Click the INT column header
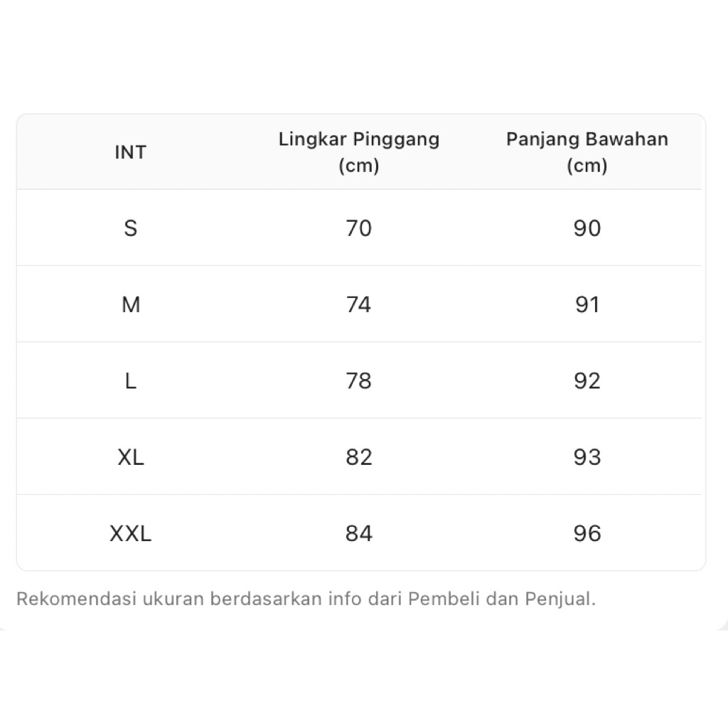Viewport: 728px width, 728px height. click(x=130, y=152)
